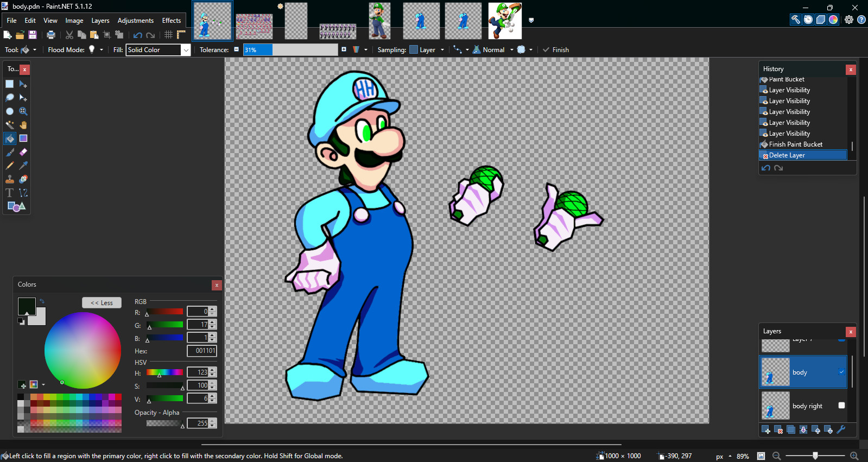Toggle the pixel grid icon

point(169,35)
